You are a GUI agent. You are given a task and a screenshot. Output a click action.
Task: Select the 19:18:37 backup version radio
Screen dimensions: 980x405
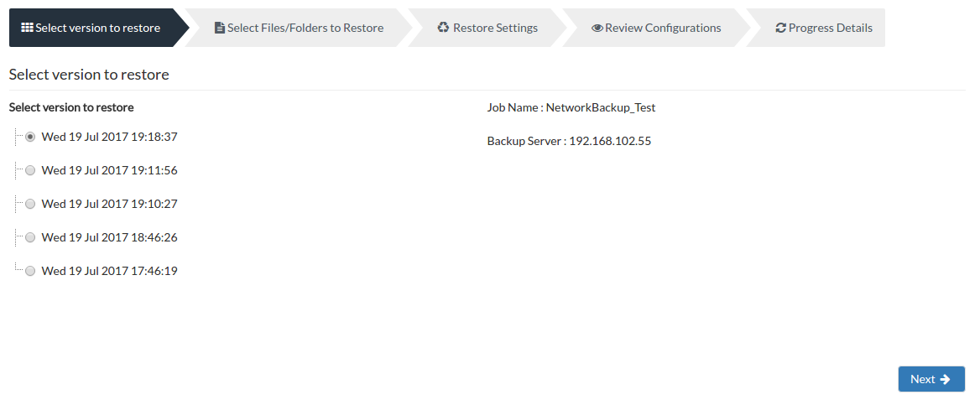30,137
